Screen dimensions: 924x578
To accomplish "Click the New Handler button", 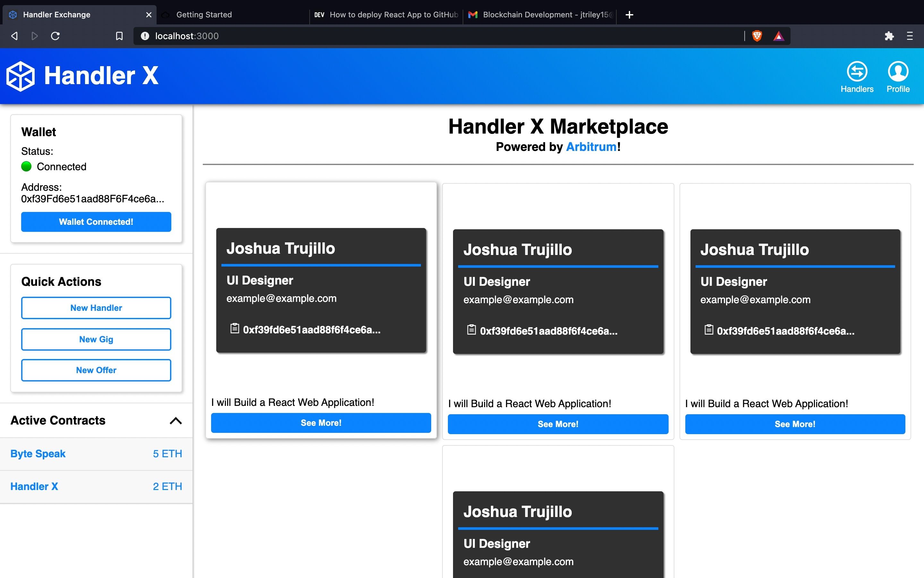I will (x=96, y=308).
